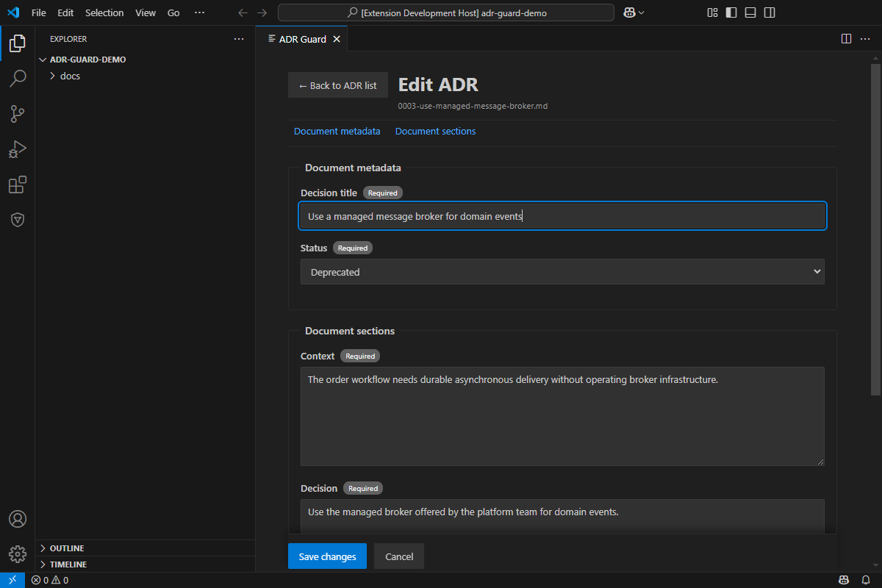The width and height of the screenshot is (882, 588).
Task: Open the Accounts icon
Action: [18, 519]
